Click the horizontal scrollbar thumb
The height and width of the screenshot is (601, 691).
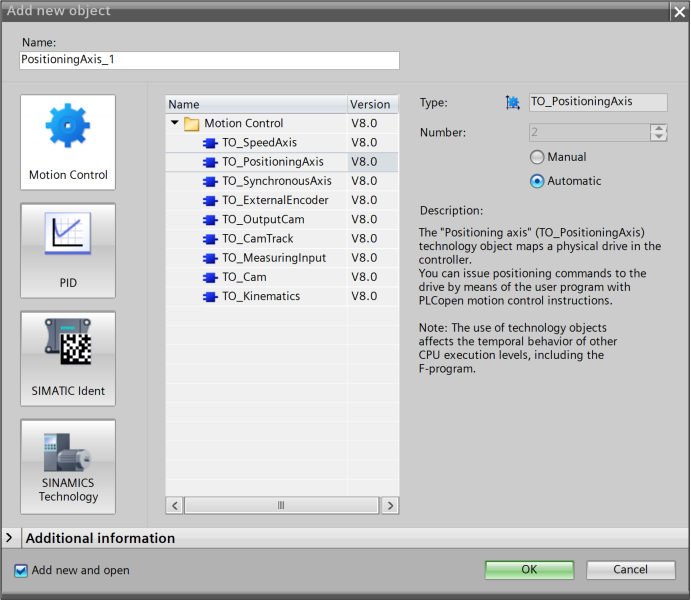point(282,505)
